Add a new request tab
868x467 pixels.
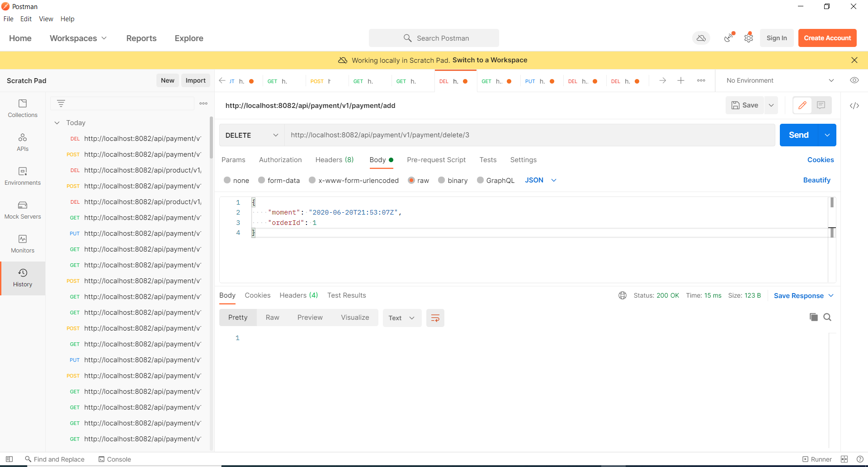coord(681,80)
